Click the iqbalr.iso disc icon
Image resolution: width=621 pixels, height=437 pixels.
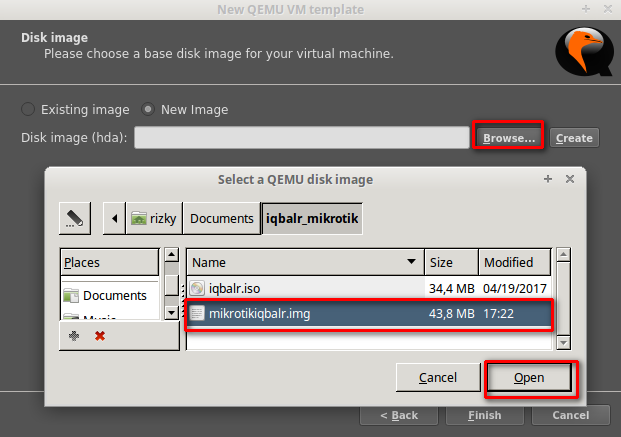(197, 288)
